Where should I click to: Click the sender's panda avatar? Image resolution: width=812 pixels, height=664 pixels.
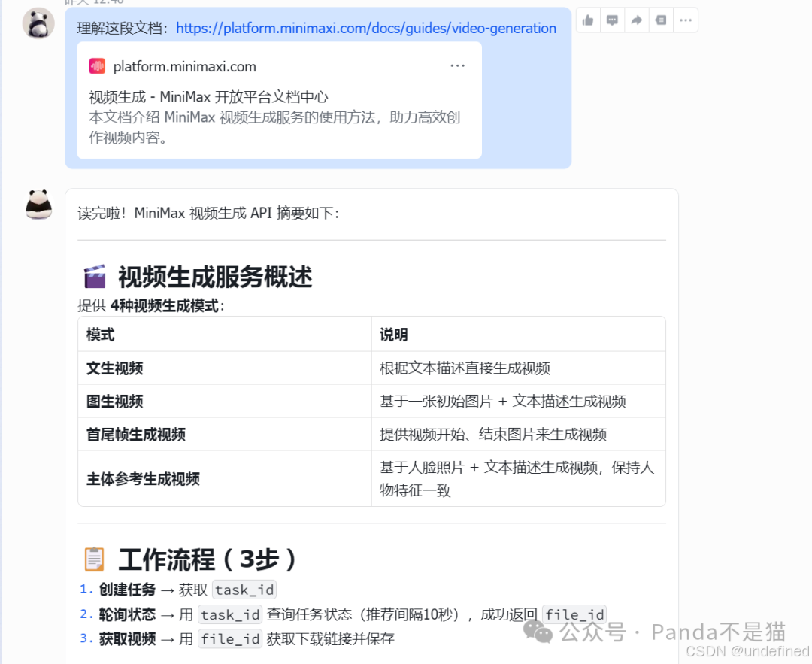click(x=38, y=23)
